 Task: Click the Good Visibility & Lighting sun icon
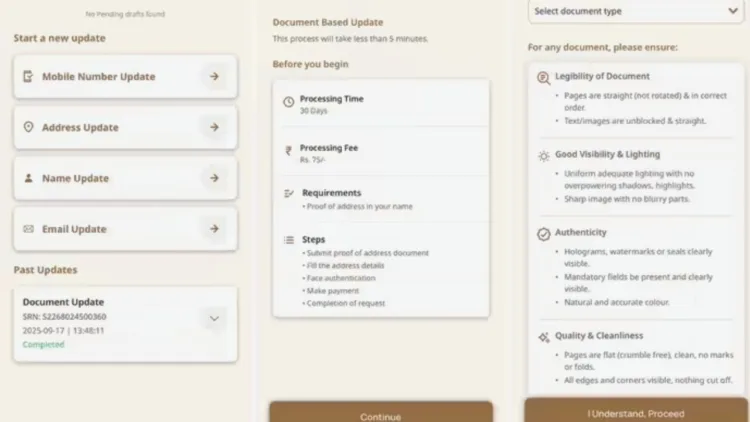[543, 156]
